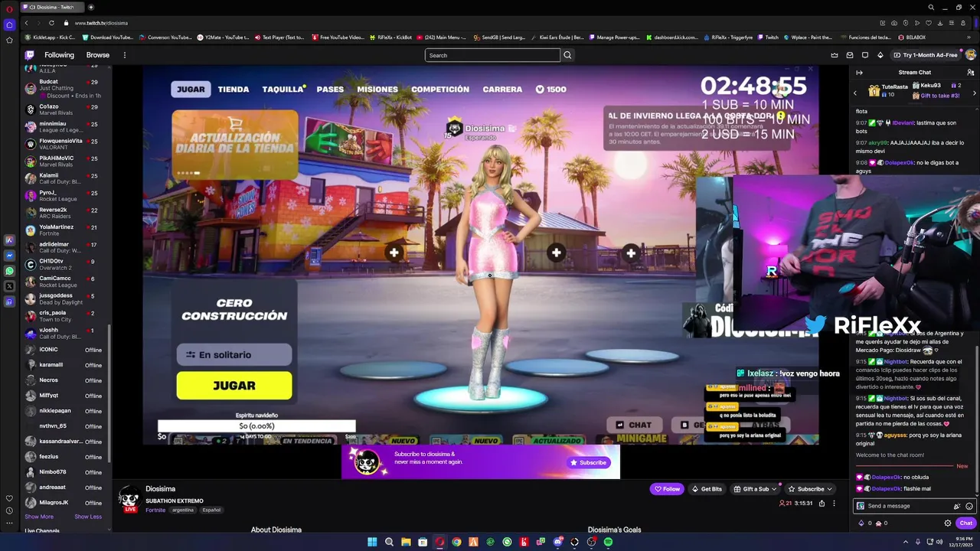Click the Get Bits diamond icon in top bar
The height and width of the screenshot is (551, 980).
(880, 55)
